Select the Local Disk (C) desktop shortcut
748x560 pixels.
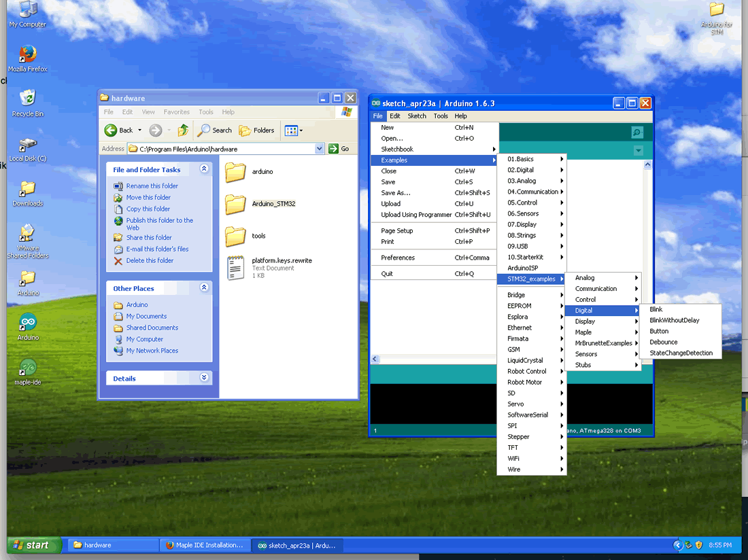(x=28, y=149)
